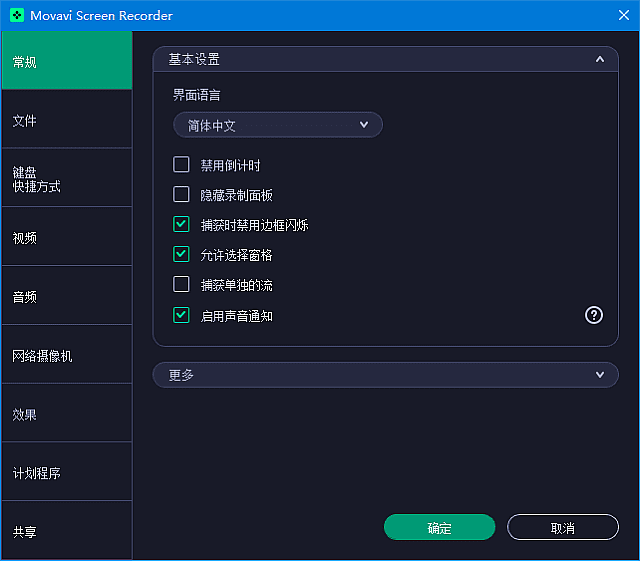Uncheck 捕获时禁用边框闪烁 checkbox
Screen dimensions: 640x561
(181, 225)
